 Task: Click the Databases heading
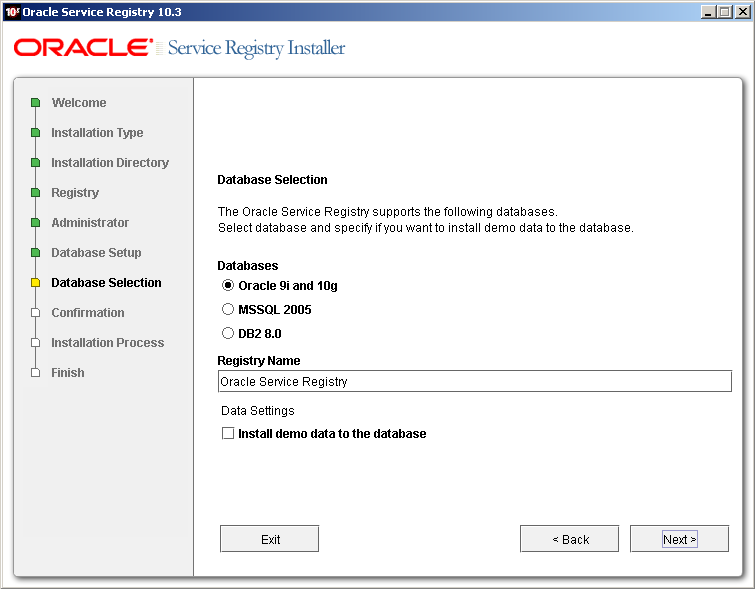247,265
